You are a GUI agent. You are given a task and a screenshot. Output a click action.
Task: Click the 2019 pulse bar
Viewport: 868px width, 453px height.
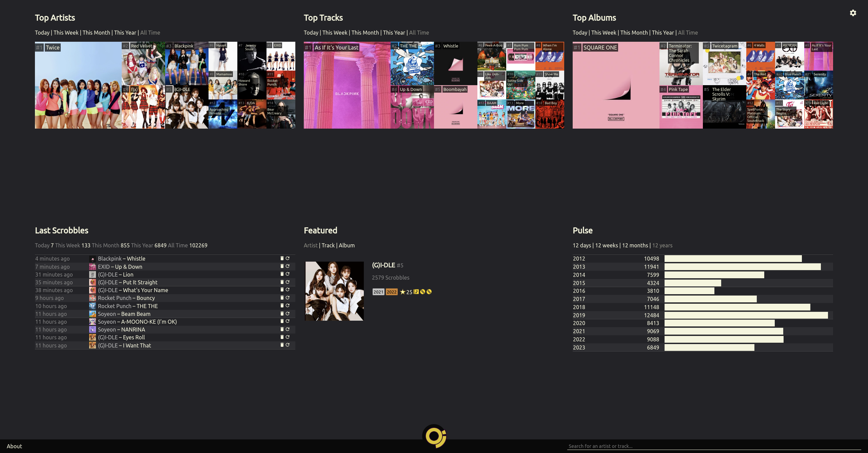click(x=746, y=315)
